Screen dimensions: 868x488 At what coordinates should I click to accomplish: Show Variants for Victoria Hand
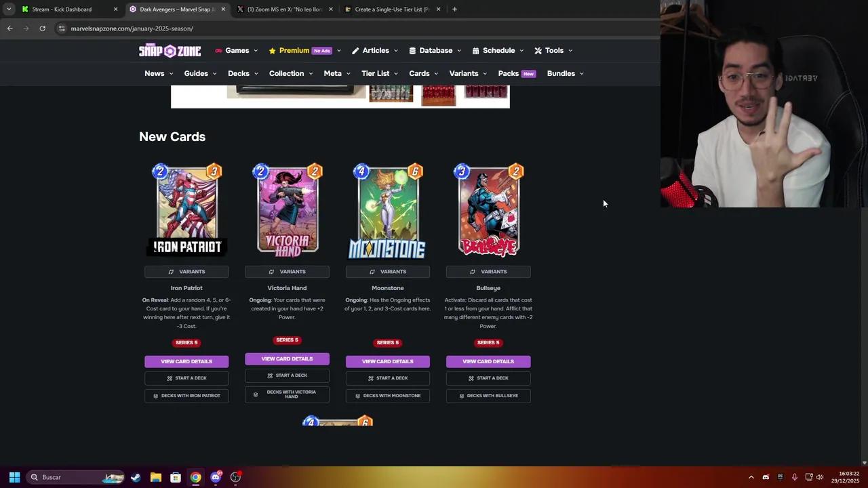tap(287, 272)
